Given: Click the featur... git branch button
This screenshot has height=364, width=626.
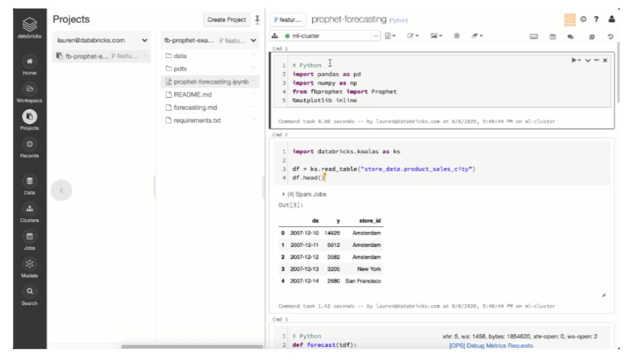Looking at the screenshot, I should [288, 19].
